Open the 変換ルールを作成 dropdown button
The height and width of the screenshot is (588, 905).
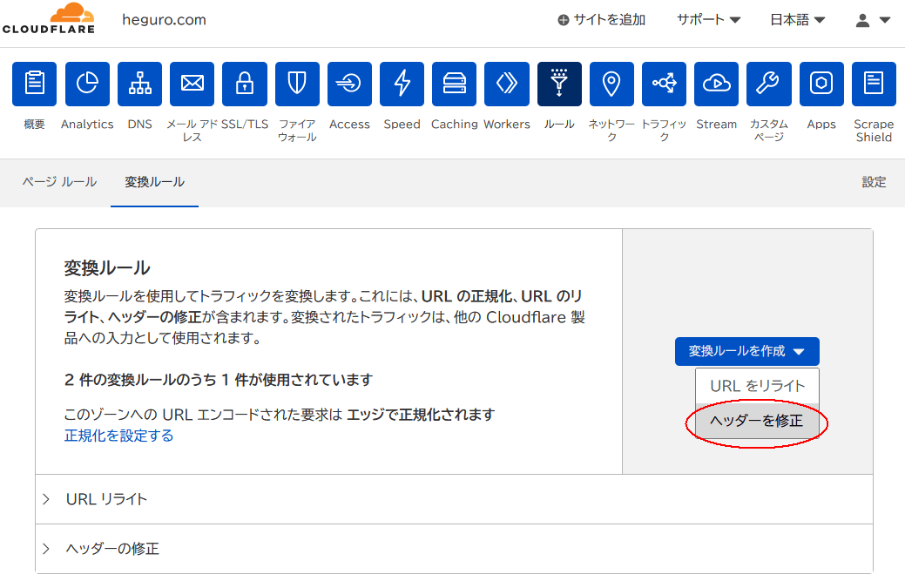click(746, 351)
